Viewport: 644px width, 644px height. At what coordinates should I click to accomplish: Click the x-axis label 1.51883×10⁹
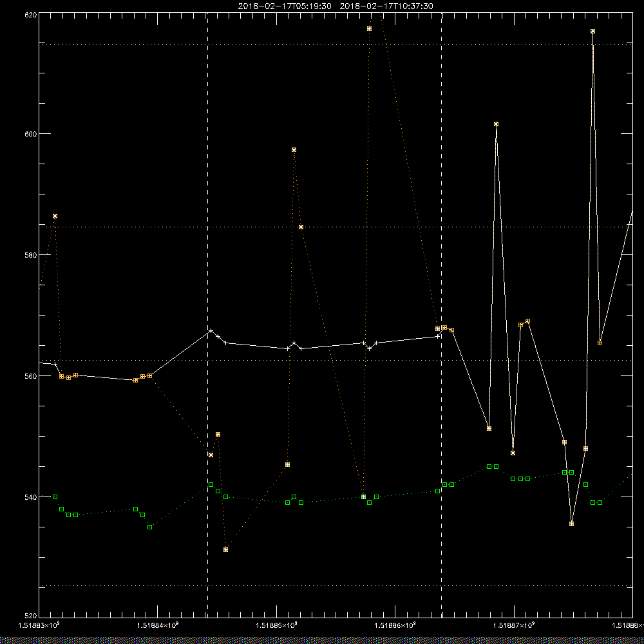click(x=39, y=625)
